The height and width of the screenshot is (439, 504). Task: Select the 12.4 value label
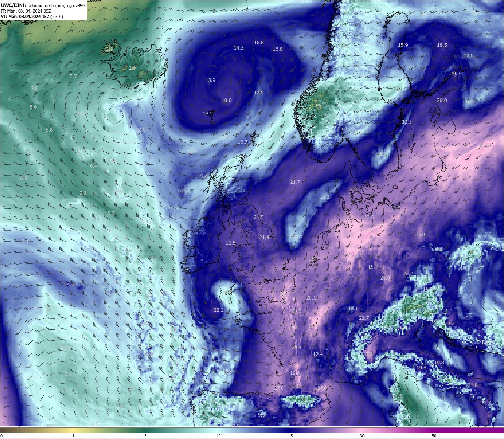coord(318,354)
